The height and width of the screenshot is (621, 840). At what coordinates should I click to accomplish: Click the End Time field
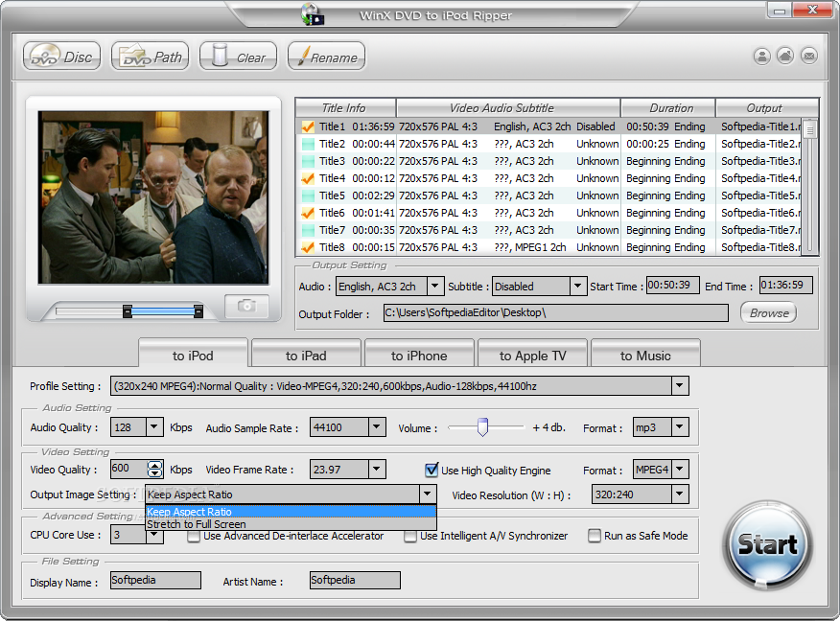(786, 286)
